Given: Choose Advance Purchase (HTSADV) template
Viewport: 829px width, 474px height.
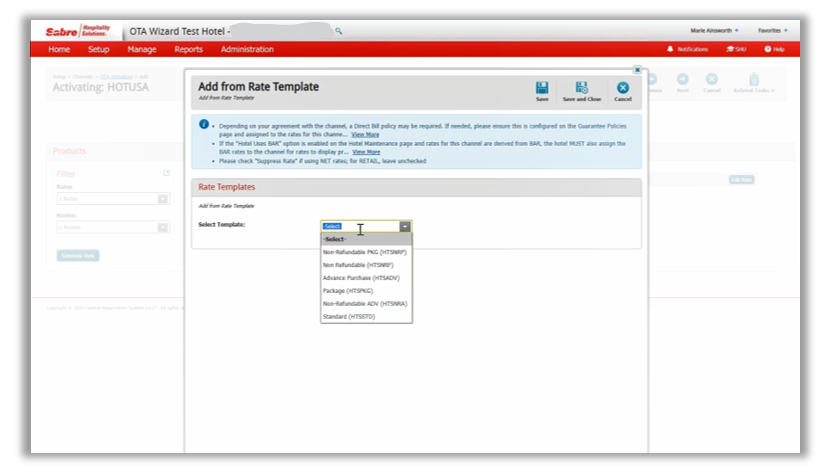Looking at the screenshot, I should [366, 278].
